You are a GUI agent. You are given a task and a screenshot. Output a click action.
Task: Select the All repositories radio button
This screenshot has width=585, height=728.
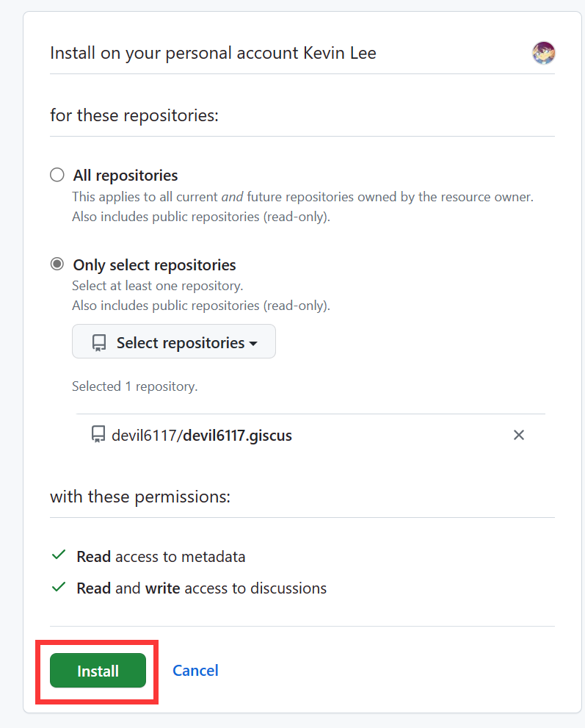coord(57,175)
